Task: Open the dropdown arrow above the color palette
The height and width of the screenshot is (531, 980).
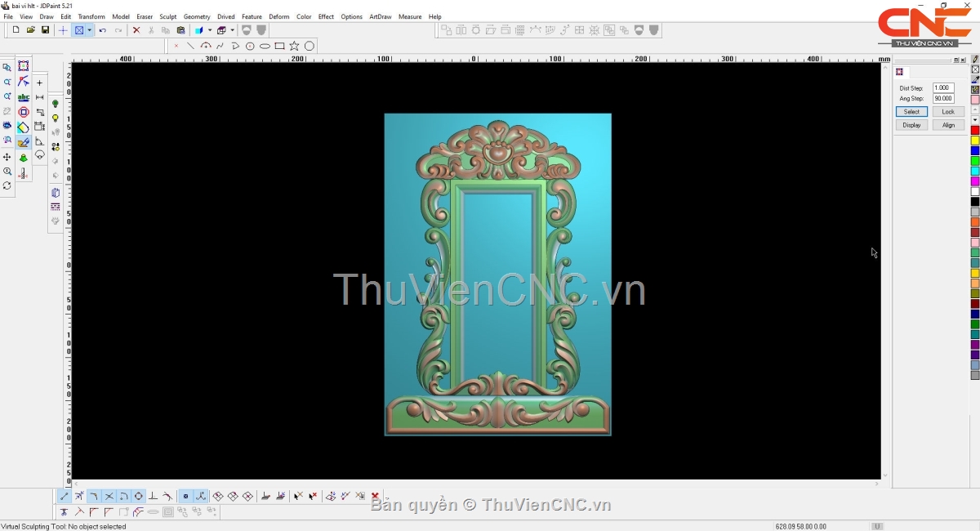Action: pyautogui.click(x=975, y=120)
